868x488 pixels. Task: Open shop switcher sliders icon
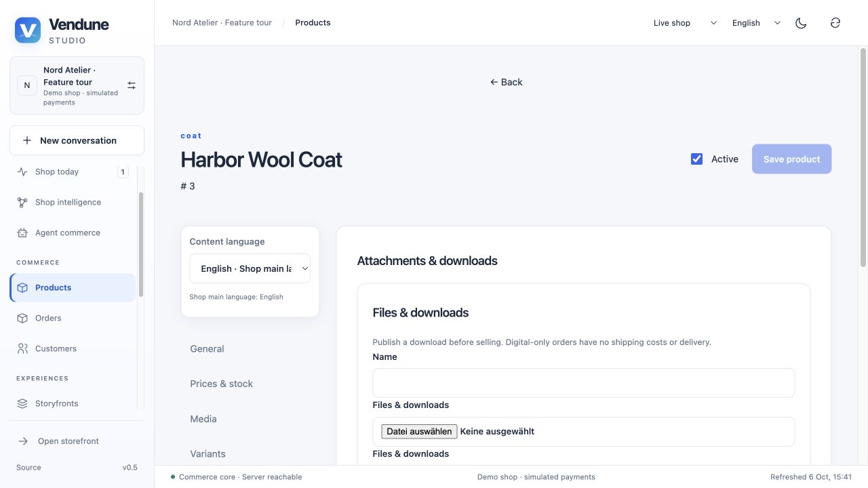[x=132, y=85]
